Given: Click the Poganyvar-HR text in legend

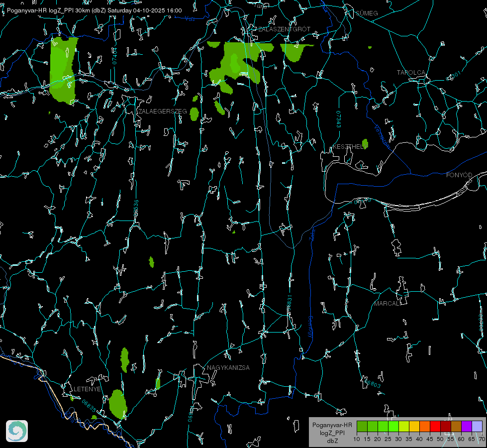Looking at the screenshot, I should click(332, 425).
